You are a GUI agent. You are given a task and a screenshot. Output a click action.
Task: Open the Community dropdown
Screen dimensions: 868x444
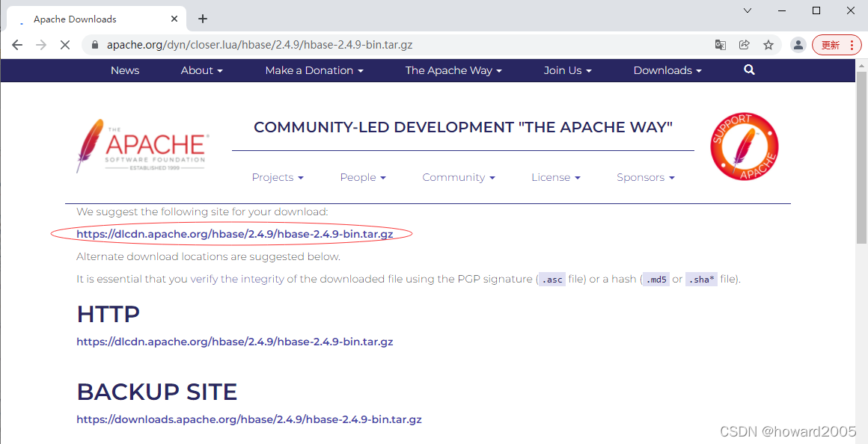[x=459, y=177]
